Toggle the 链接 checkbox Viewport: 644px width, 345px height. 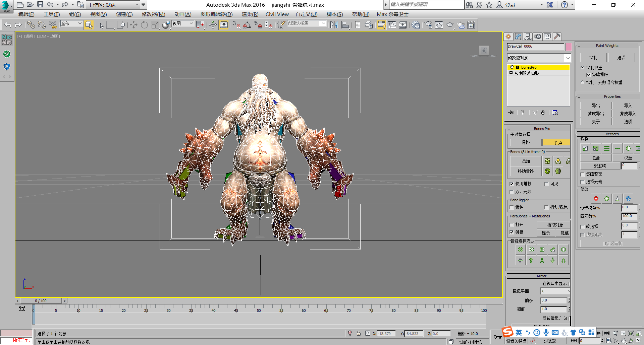512,232
